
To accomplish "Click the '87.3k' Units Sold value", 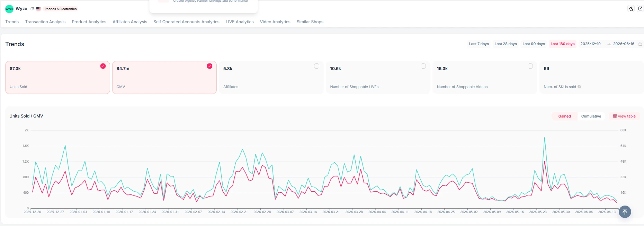I will 15,69.
